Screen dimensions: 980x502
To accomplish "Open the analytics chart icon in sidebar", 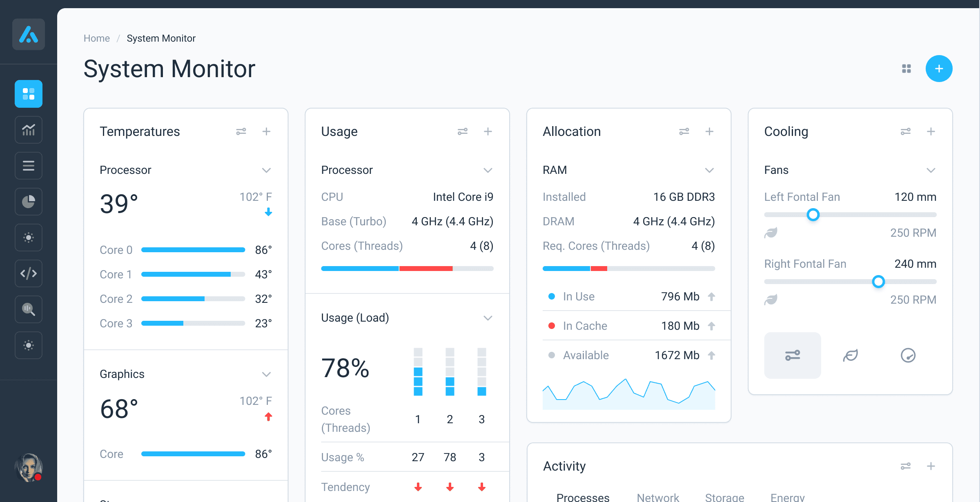I will point(29,130).
